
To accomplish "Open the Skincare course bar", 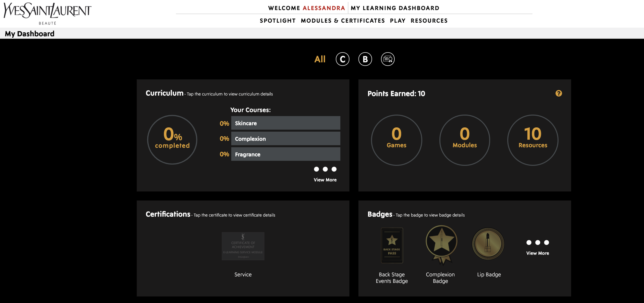I will [x=286, y=123].
